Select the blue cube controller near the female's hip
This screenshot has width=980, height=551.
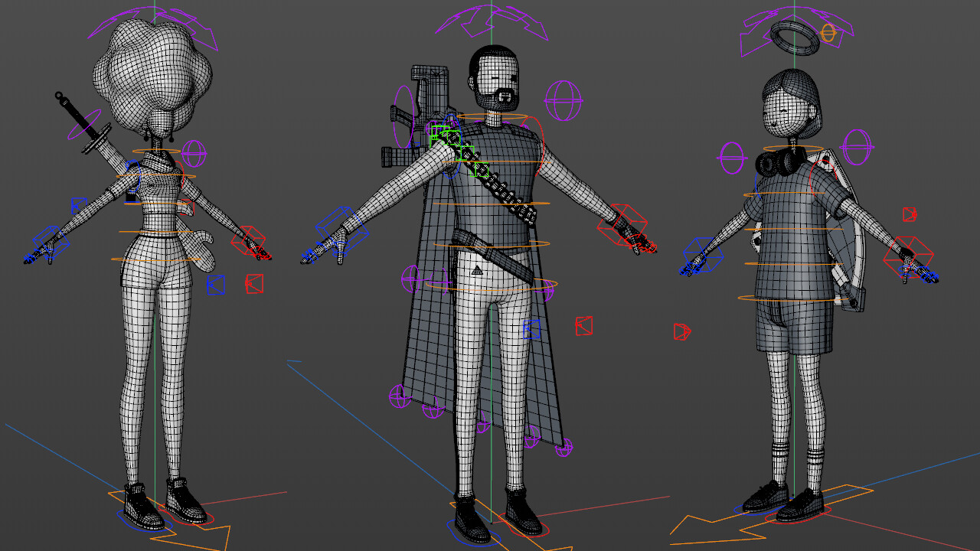[214, 286]
